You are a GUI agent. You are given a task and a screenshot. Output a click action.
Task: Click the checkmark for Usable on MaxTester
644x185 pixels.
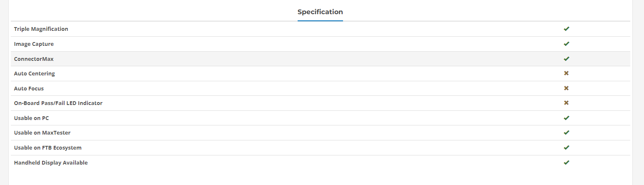(x=566, y=132)
